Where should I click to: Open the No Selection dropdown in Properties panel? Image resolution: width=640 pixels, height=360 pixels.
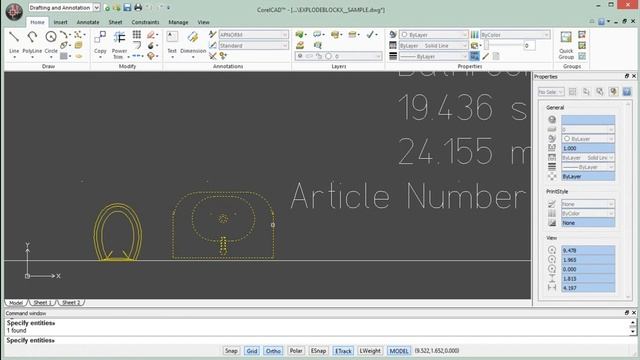(551, 92)
